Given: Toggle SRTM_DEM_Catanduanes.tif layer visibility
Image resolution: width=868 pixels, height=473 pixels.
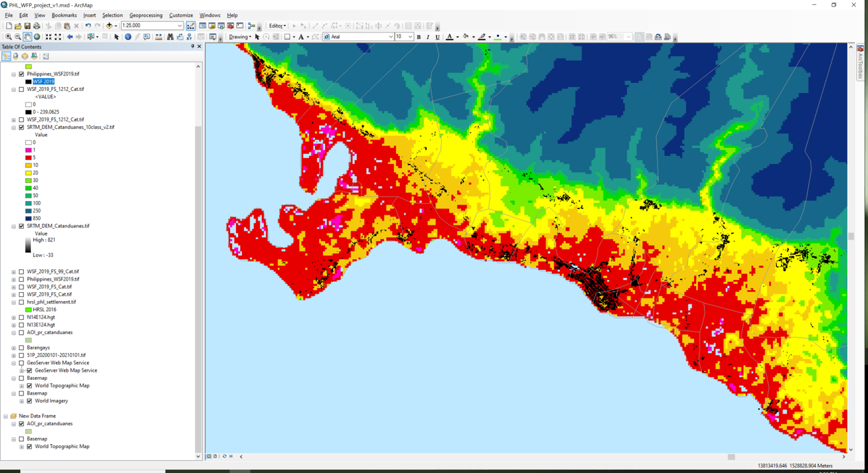Looking at the screenshot, I should [22, 226].
